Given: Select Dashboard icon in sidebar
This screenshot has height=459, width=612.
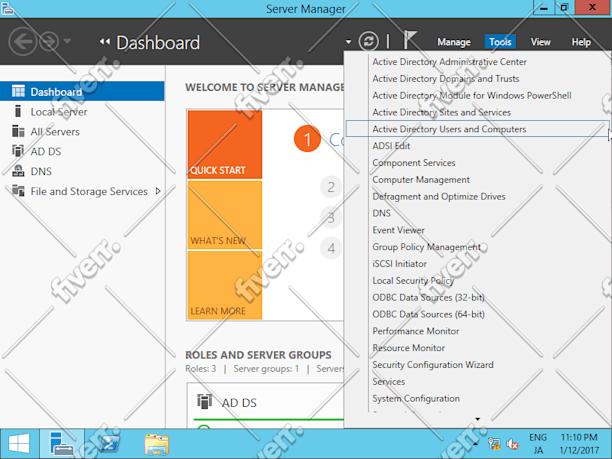Looking at the screenshot, I should tap(18, 91).
